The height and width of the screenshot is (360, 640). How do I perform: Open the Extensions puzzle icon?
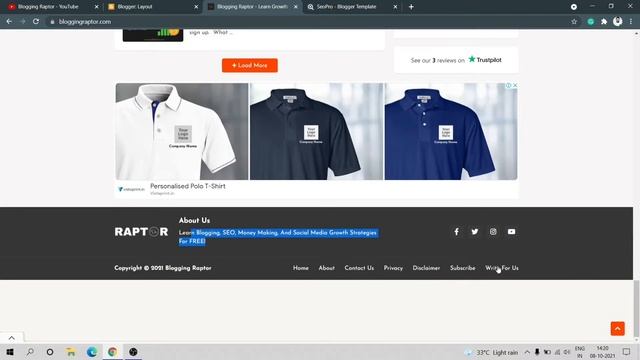[x=604, y=22]
